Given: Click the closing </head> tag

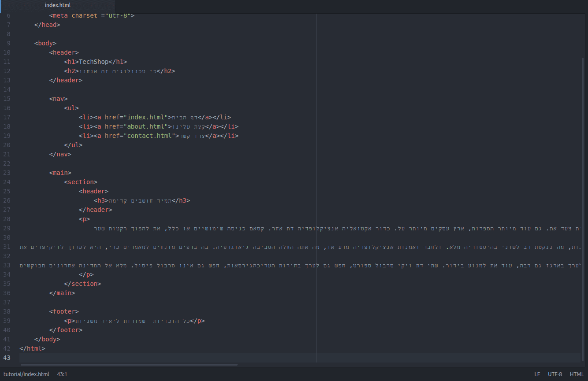Looking at the screenshot, I should tap(47, 25).
